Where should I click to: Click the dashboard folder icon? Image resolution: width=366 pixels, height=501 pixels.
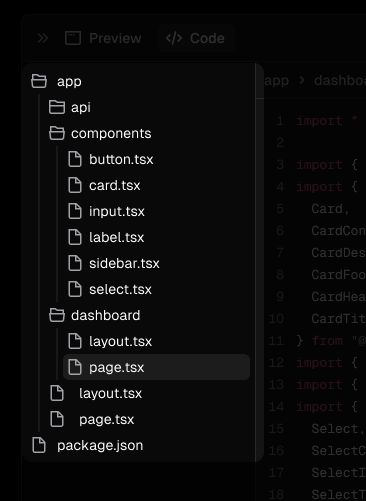(57, 315)
